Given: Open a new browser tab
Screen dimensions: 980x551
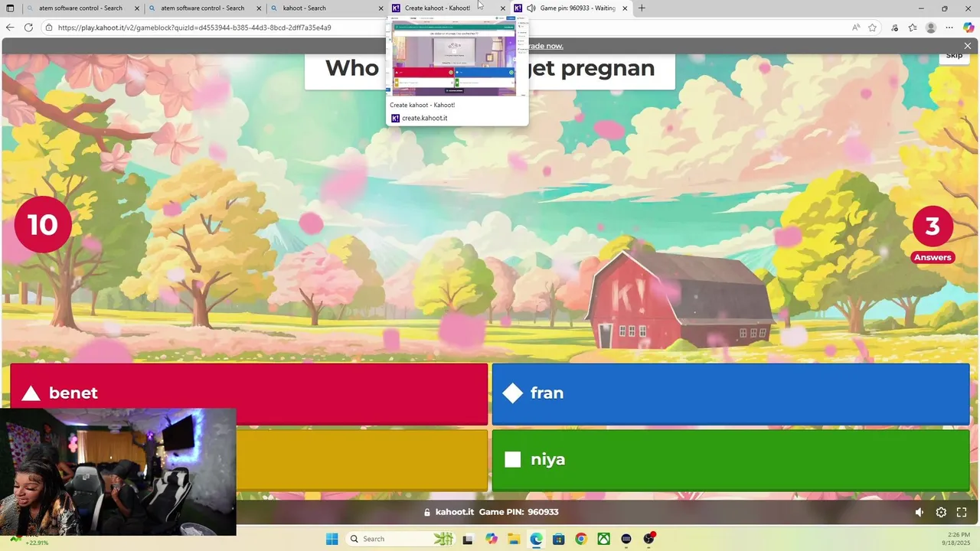Looking at the screenshot, I should click(x=642, y=8).
